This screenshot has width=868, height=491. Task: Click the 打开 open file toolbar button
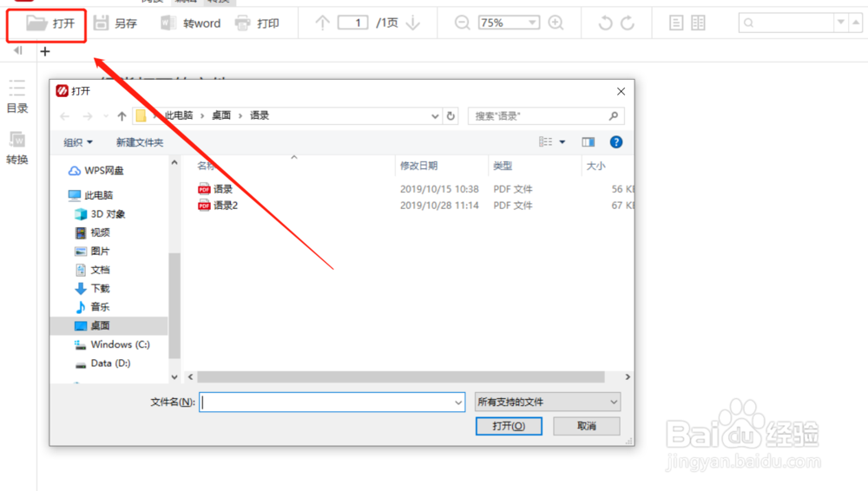[x=49, y=23]
